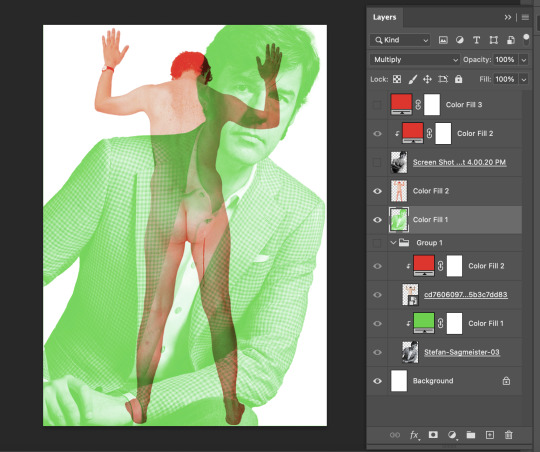Click the Opacity 100% value field
The height and width of the screenshot is (452, 540).
pos(505,60)
